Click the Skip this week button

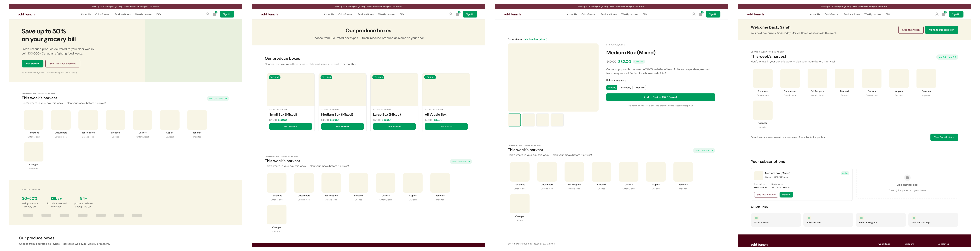pyautogui.click(x=911, y=30)
